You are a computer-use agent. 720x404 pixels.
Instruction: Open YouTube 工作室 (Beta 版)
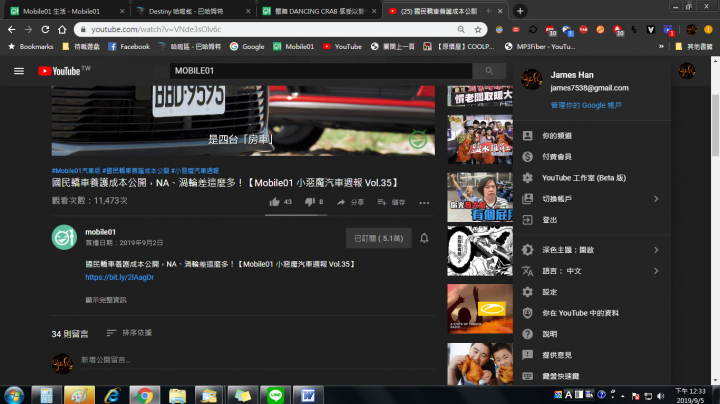tap(591, 178)
